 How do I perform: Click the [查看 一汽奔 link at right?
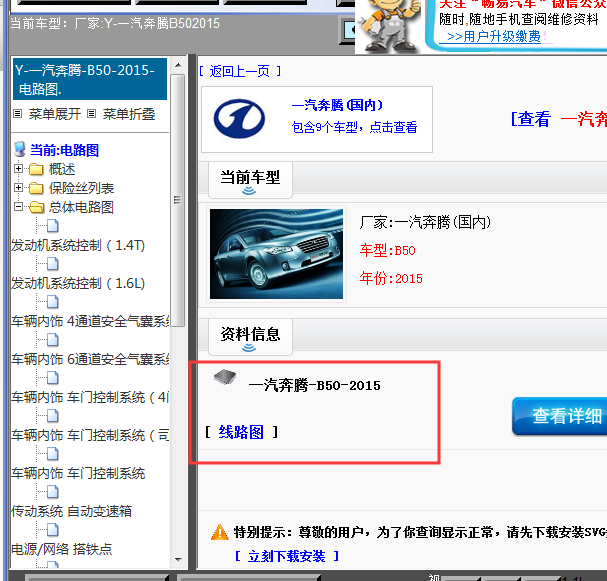click(x=559, y=119)
